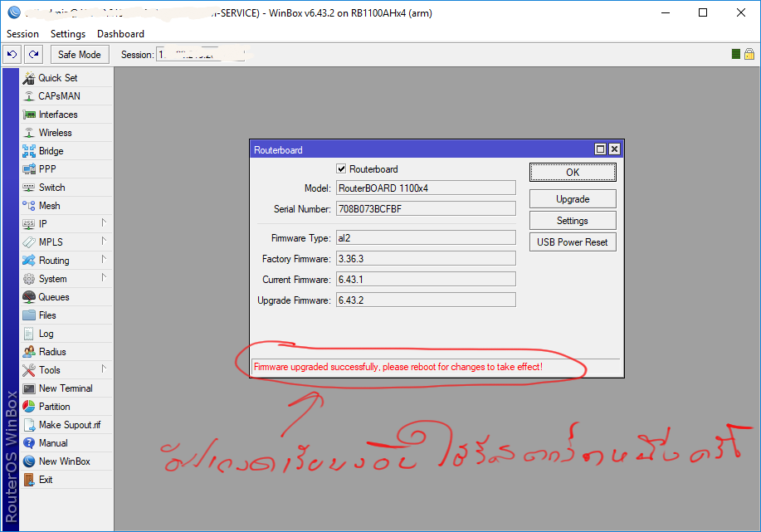This screenshot has height=532, width=761.
Task: Open New Terminal screen icon
Action: [x=29, y=388]
